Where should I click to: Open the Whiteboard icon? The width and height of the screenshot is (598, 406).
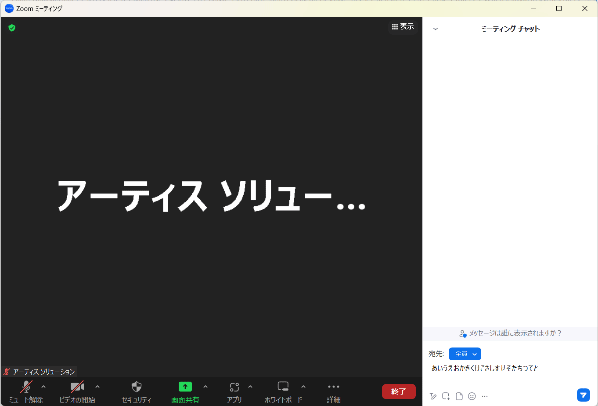click(283, 392)
